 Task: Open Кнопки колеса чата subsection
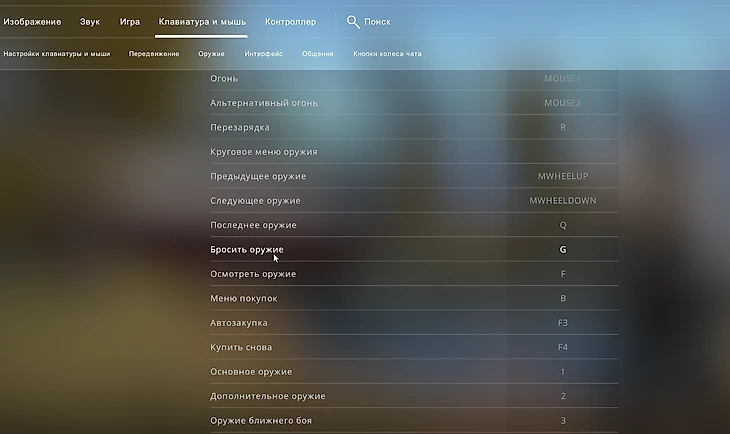pos(387,54)
